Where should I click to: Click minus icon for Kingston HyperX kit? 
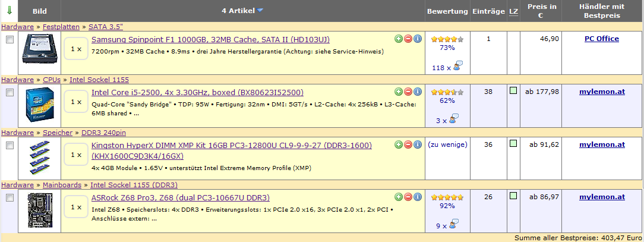click(x=408, y=144)
